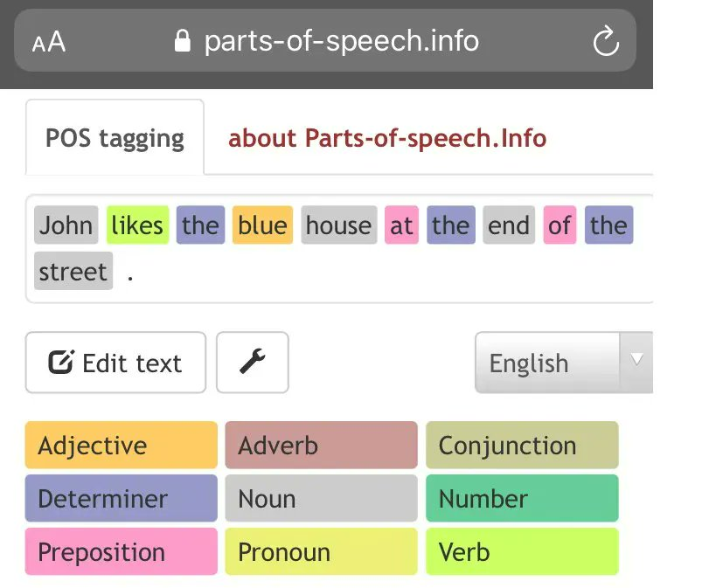The width and height of the screenshot is (702, 588).
Task: Select the Determiner color legend
Action: (x=120, y=499)
